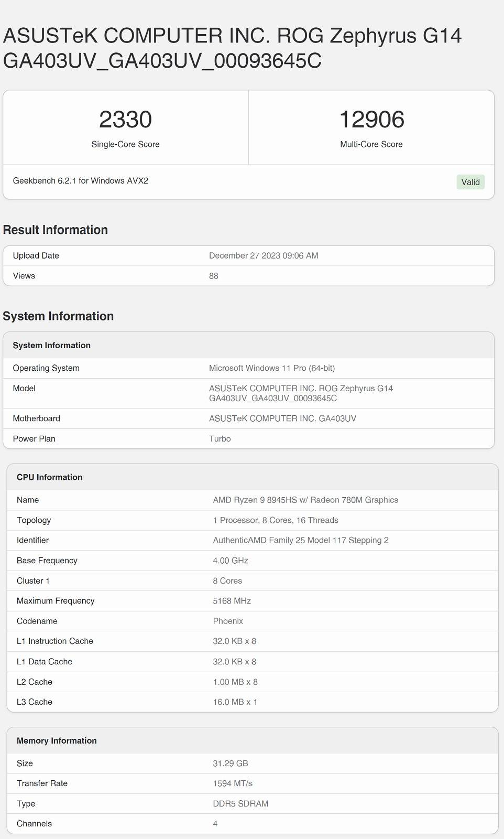The width and height of the screenshot is (504, 839).
Task: Click the 'Type' label in Memory Information
Action: (26, 804)
